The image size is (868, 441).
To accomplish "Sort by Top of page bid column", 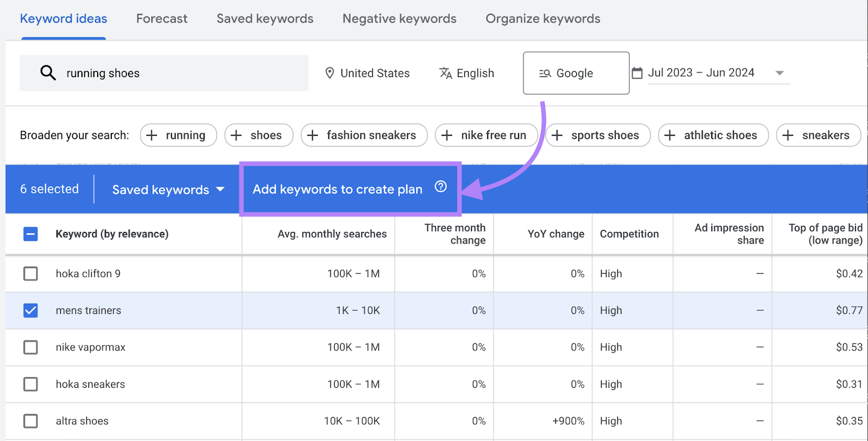I will click(x=825, y=234).
